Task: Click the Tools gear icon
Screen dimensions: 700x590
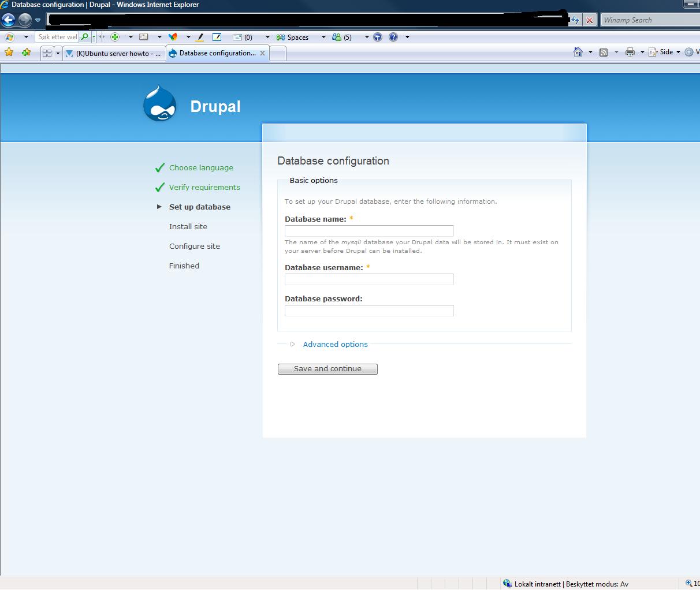Action: (689, 52)
